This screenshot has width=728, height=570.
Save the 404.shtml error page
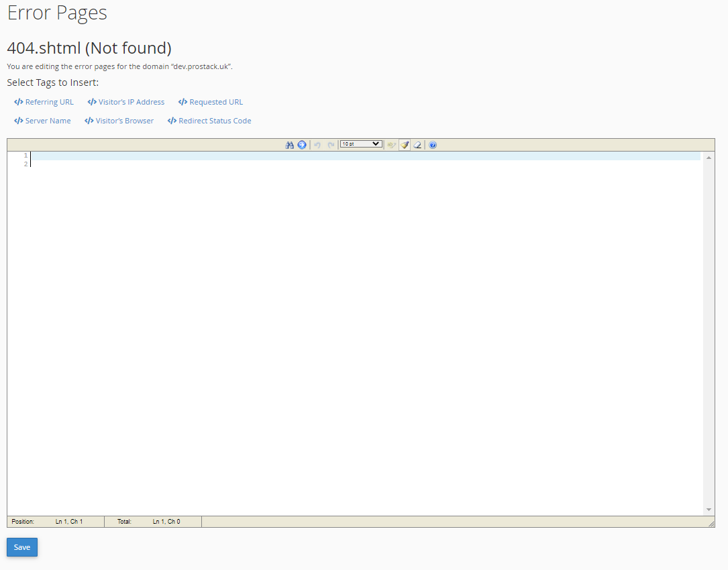point(21,547)
